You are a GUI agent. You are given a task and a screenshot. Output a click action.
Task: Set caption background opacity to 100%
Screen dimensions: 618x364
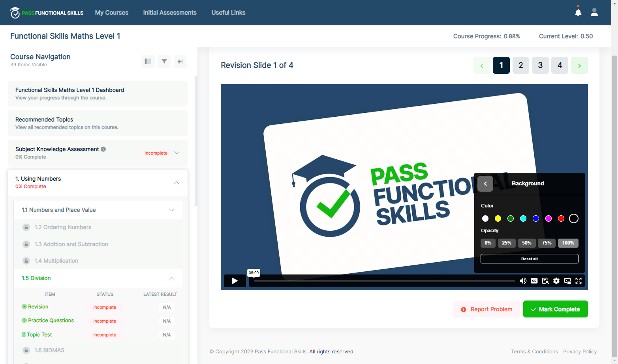click(x=568, y=243)
